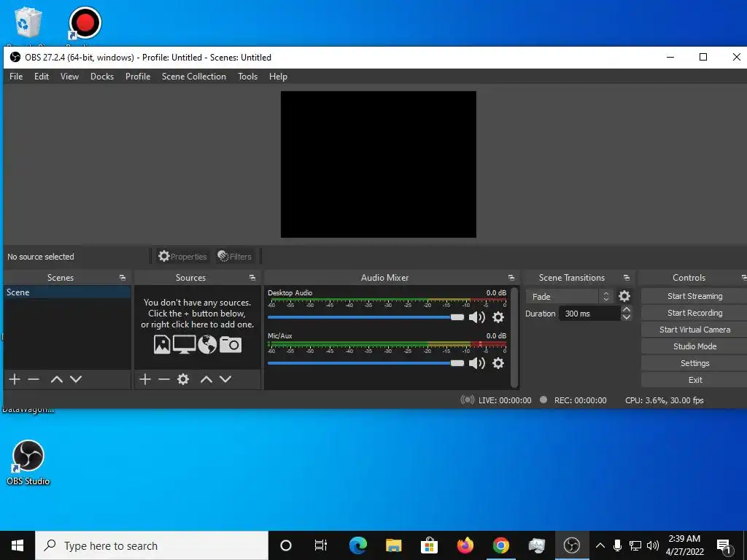Click the display capture monitor icon
747x560 pixels.
tap(184, 344)
